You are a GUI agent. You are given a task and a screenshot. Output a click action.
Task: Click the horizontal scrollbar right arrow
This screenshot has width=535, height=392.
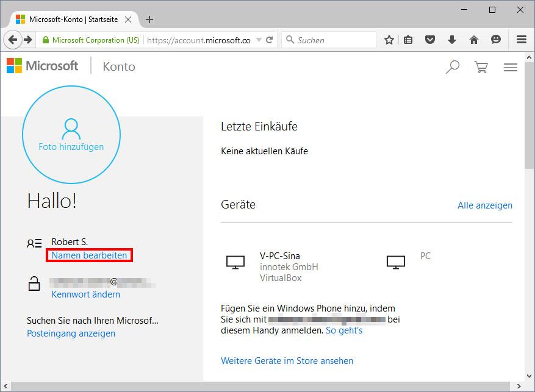click(519, 386)
